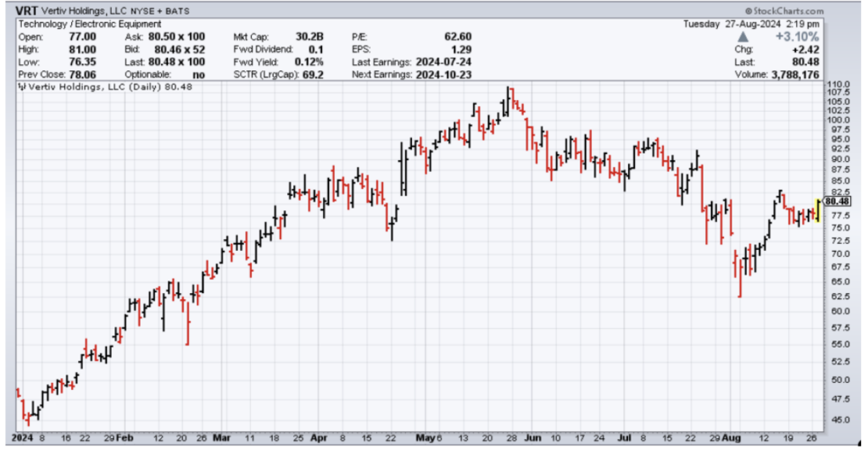Click the boxed 80.48 price tag on right axis

tap(837, 202)
